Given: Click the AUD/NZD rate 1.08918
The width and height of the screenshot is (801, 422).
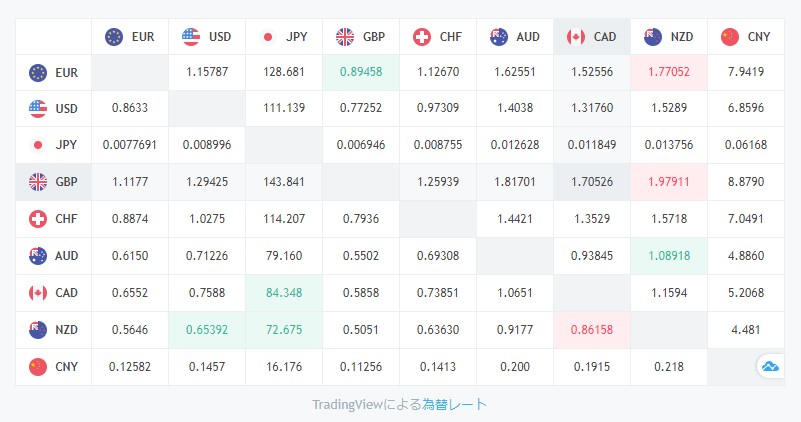Looking at the screenshot, I should 669,256.
